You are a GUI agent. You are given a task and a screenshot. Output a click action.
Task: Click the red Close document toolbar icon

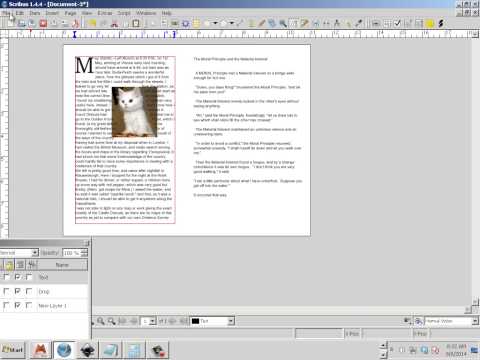pos(43,23)
